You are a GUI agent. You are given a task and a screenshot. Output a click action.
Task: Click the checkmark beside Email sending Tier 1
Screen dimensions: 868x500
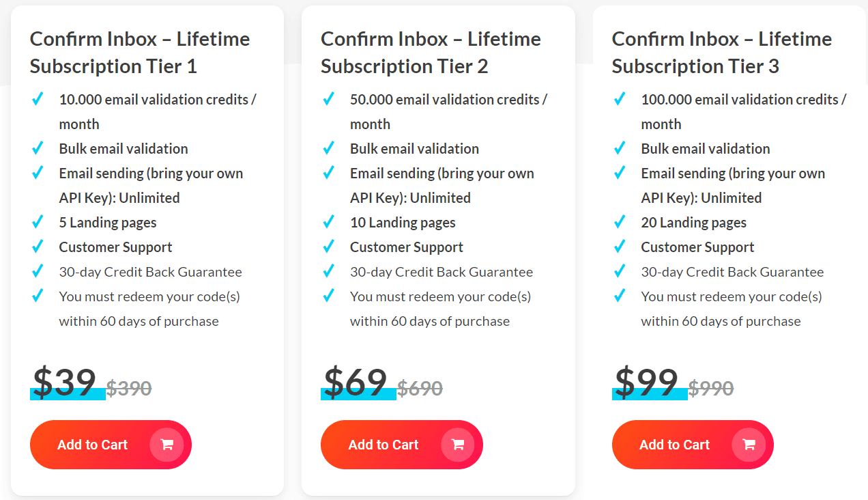click(x=38, y=173)
